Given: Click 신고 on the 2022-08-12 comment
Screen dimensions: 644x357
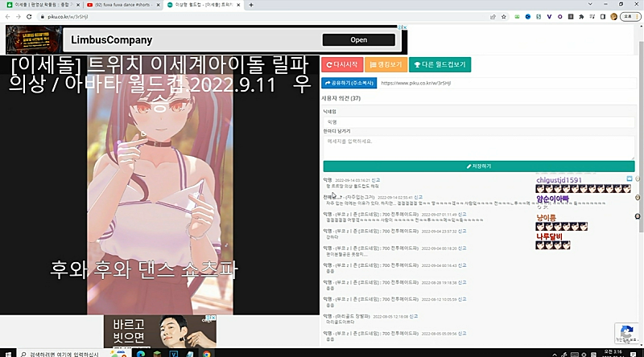Looking at the screenshot, I should [x=462, y=299].
